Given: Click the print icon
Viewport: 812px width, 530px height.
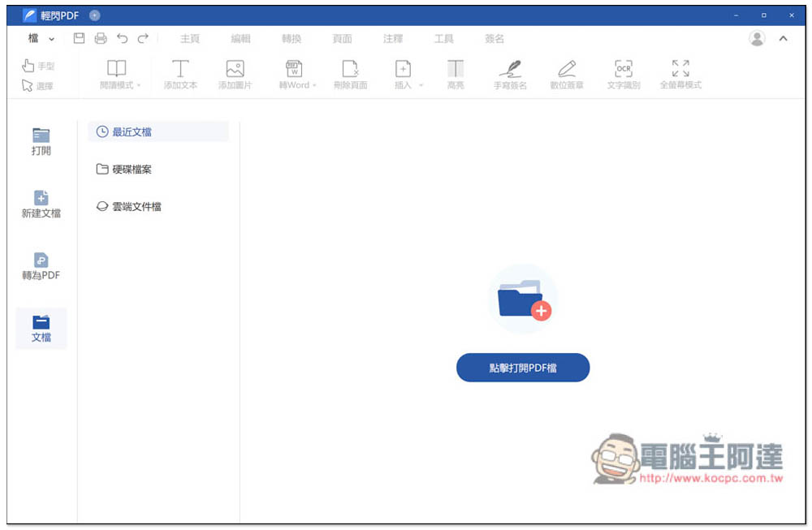Looking at the screenshot, I should pyautogui.click(x=101, y=38).
